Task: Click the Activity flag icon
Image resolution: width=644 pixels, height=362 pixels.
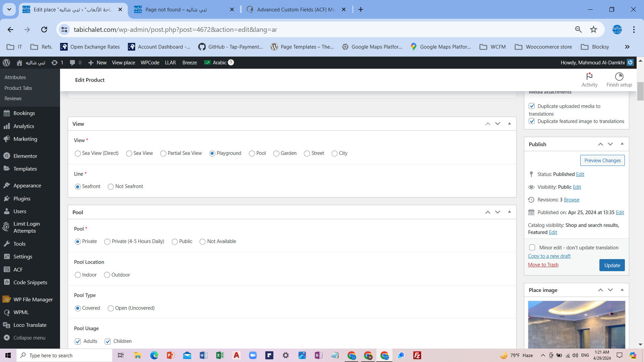Action: 589,76
